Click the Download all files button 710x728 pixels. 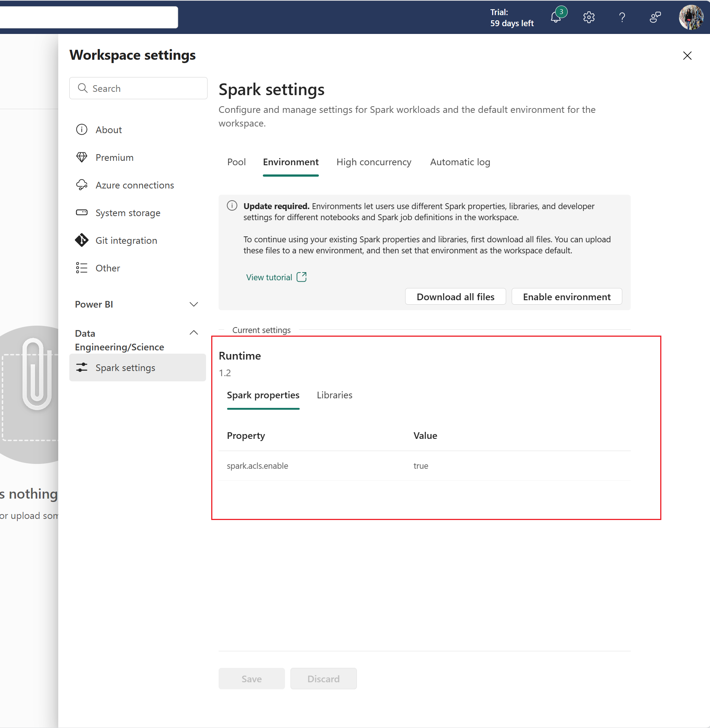coord(456,296)
